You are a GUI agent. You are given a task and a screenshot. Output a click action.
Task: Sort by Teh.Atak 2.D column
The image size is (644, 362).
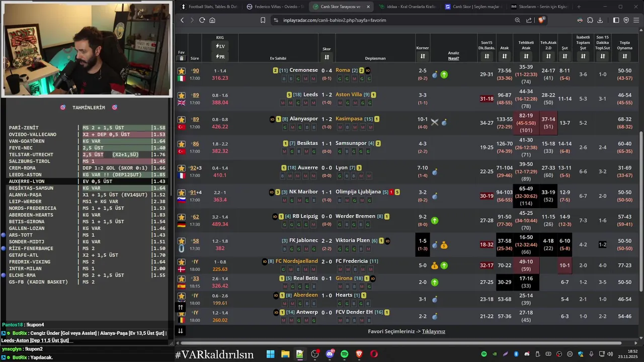click(x=548, y=56)
